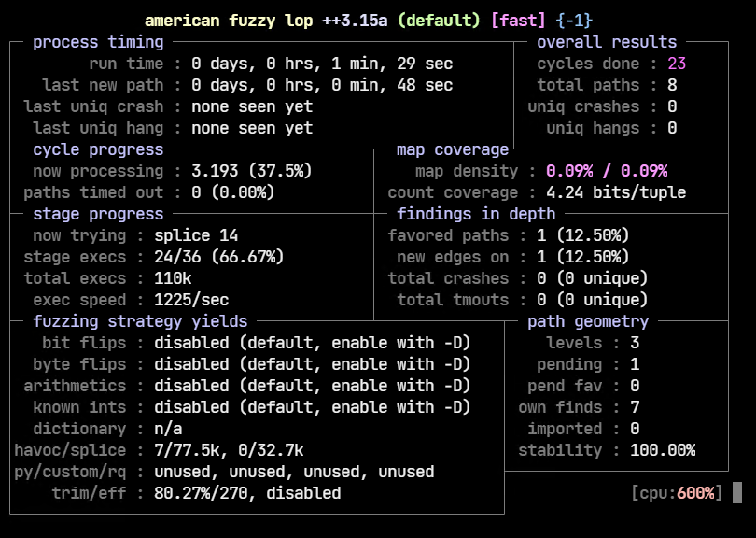Click imported value '0'

click(635, 429)
